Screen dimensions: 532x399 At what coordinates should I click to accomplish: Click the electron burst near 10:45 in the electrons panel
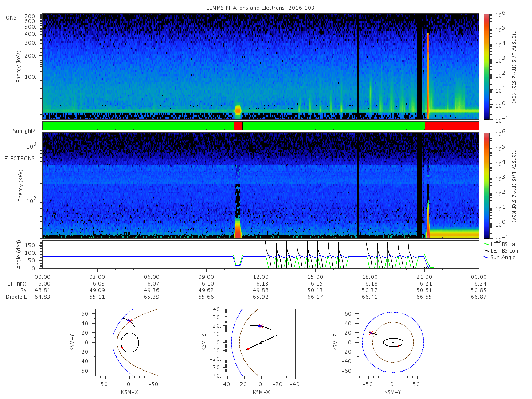coord(238,227)
